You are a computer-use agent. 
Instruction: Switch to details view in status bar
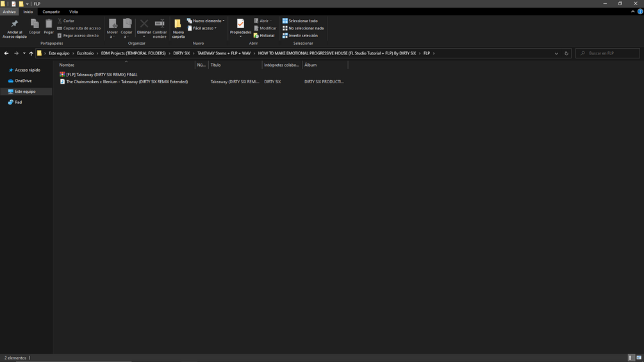[631, 358]
